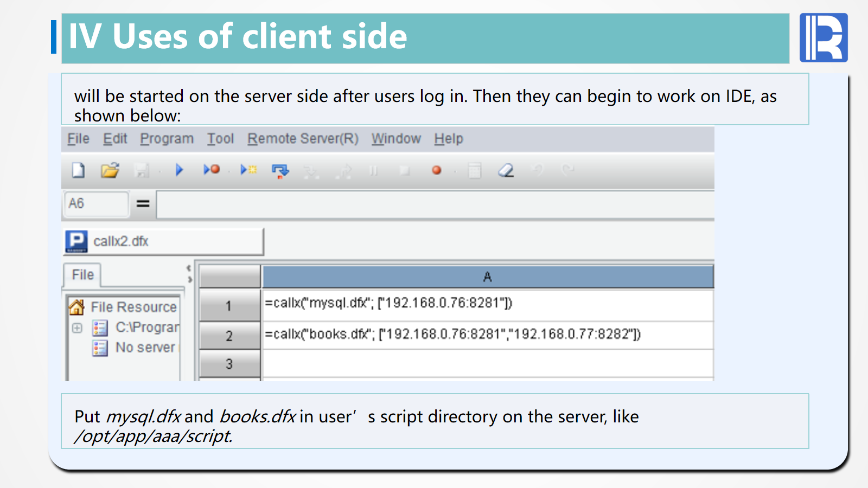Select the File Resource root node
The height and width of the screenshot is (488, 868).
pyautogui.click(x=133, y=307)
